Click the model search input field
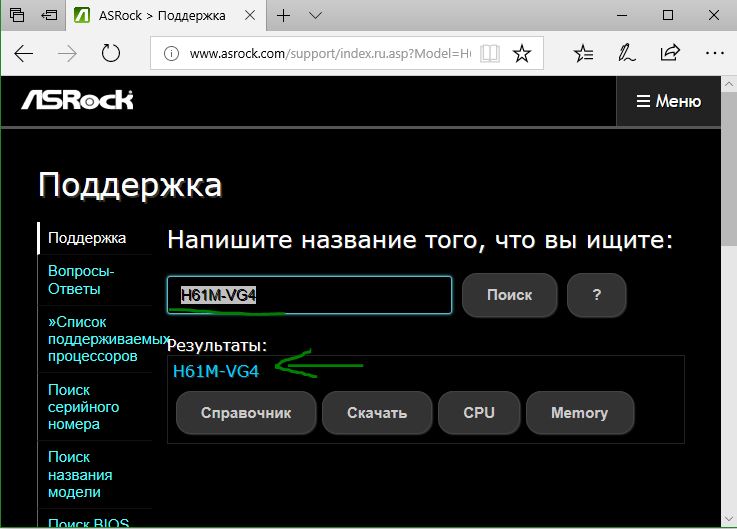The width and height of the screenshot is (737, 529). (309, 295)
